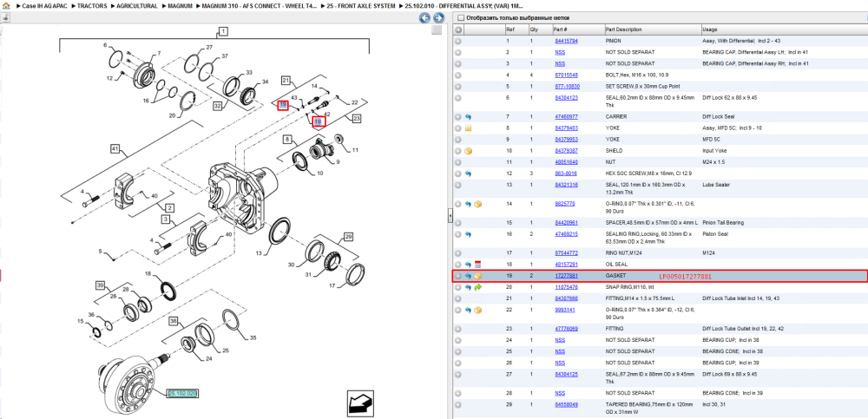868x419 pixels.
Task: Click the blue arrow in row 14 O-RING
Action: (x=469, y=204)
